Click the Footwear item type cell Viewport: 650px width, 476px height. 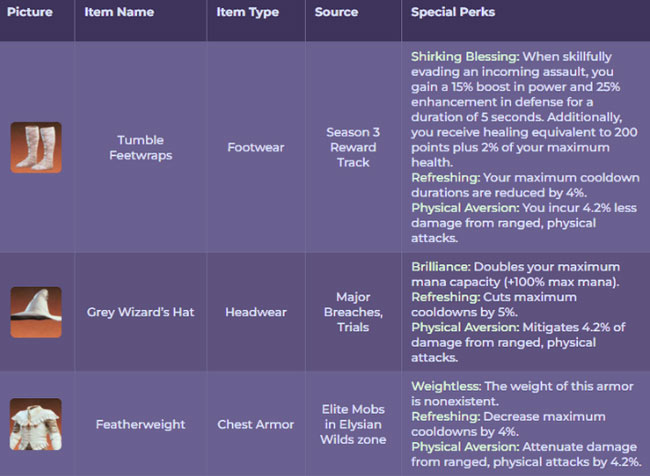click(x=256, y=147)
